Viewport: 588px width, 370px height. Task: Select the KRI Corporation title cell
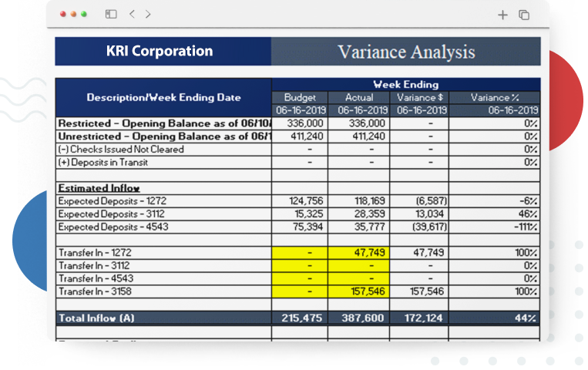click(163, 51)
